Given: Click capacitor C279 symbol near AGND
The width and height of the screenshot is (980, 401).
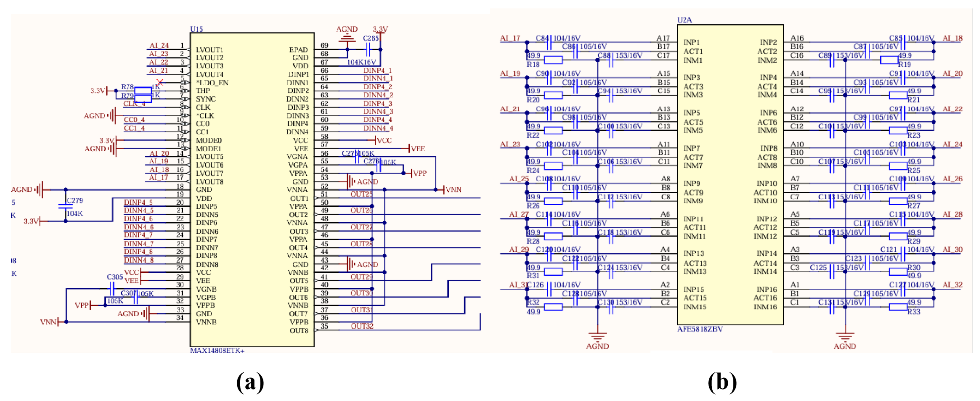Looking at the screenshot, I should coord(65,206).
